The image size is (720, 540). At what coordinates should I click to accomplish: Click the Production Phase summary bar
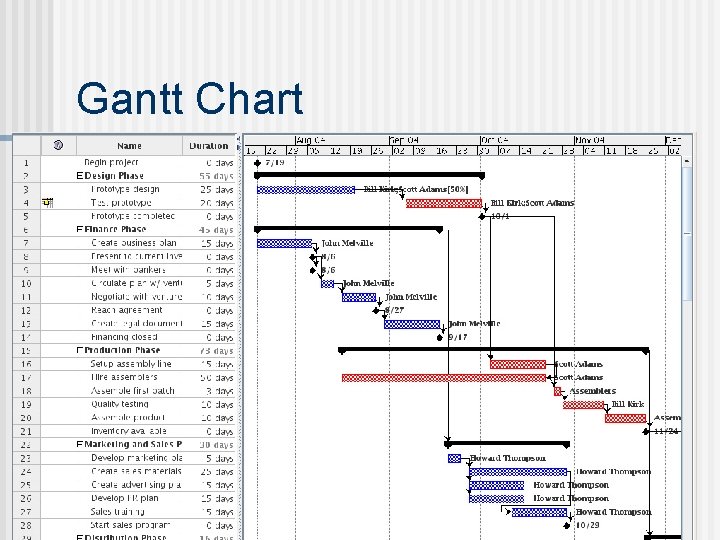coord(494,350)
